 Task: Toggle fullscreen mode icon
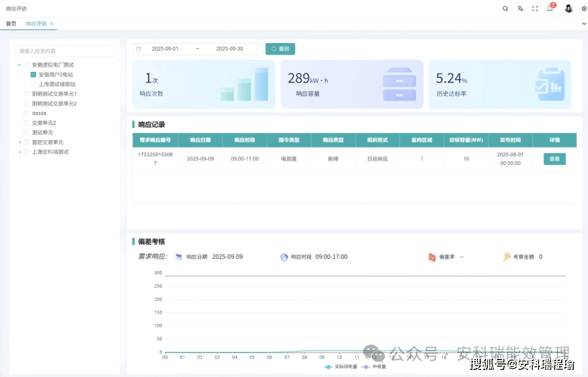click(535, 9)
